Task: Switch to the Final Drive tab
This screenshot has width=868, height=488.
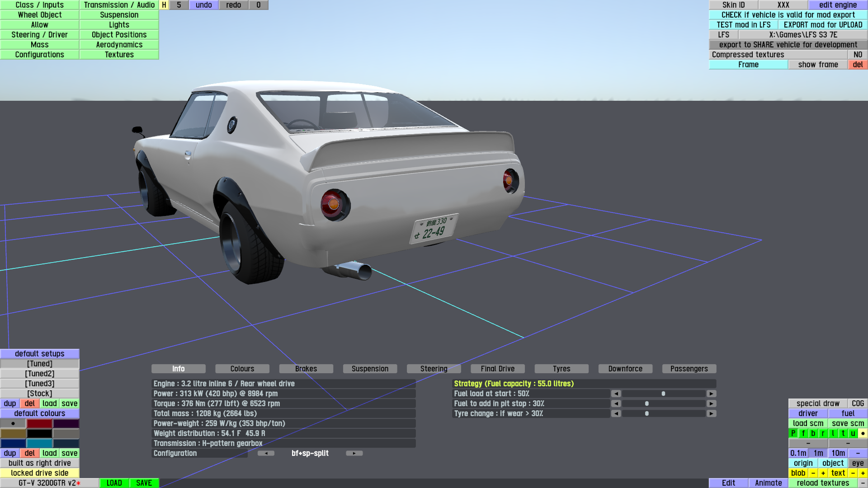Action: [x=497, y=369]
